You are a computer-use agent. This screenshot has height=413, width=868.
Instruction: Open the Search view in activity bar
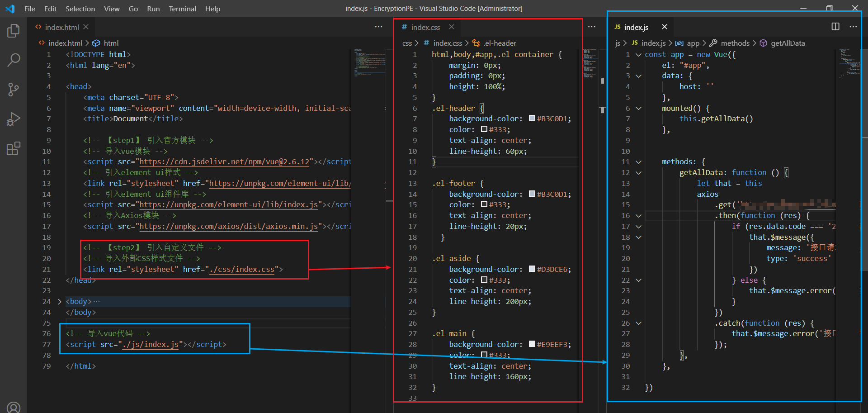[14, 60]
